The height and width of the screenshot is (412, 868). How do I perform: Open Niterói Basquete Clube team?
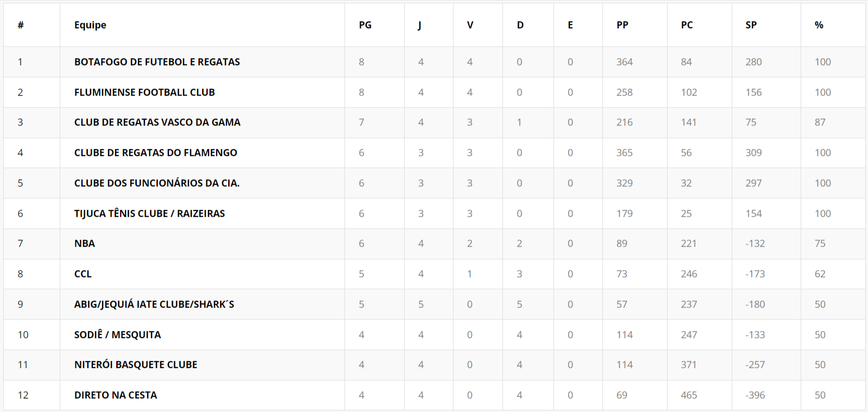click(136, 365)
